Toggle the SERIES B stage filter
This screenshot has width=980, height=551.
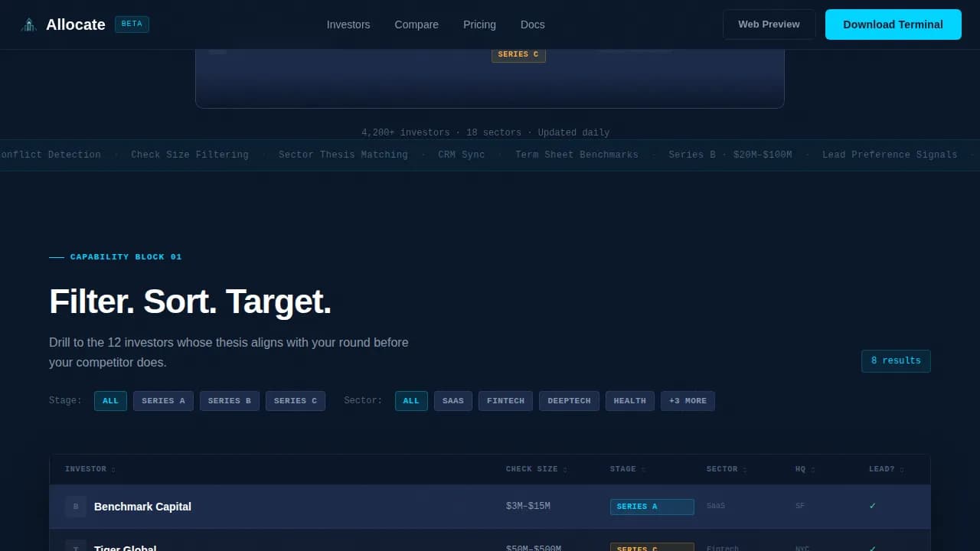(x=230, y=400)
